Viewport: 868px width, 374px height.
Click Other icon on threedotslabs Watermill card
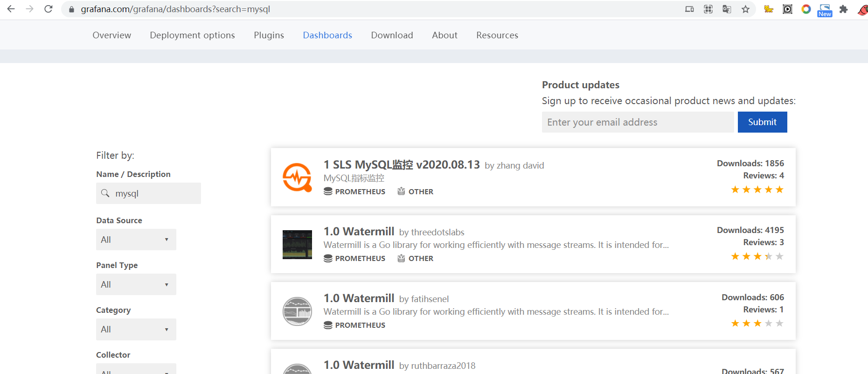pyautogui.click(x=401, y=258)
